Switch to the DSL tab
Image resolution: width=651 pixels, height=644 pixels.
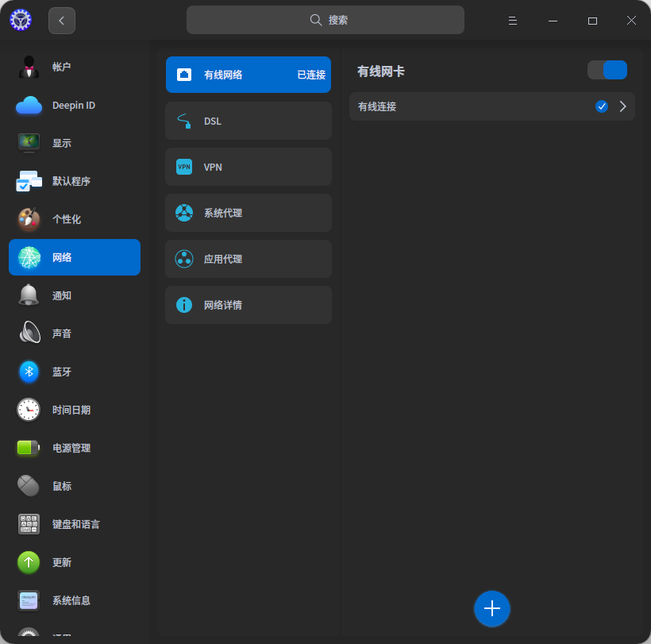(x=248, y=121)
